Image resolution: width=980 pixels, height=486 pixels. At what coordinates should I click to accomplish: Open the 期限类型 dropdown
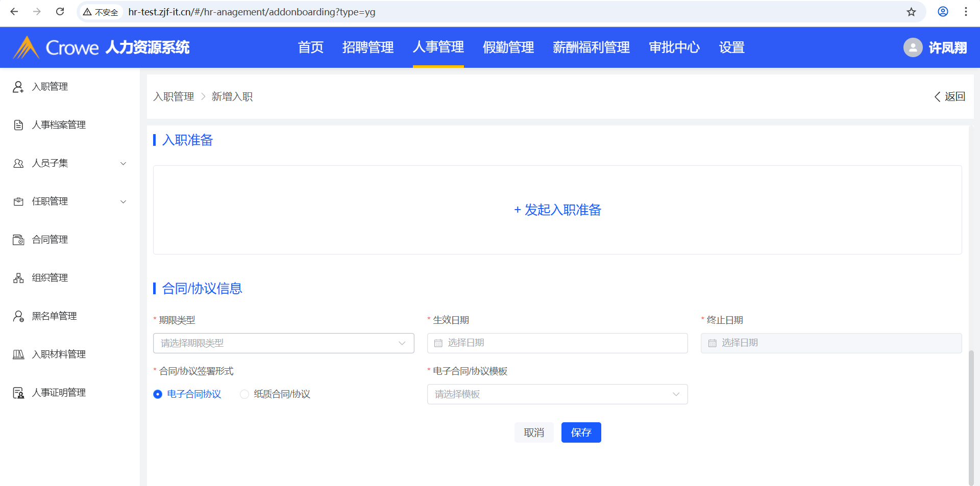click(283, 343)
